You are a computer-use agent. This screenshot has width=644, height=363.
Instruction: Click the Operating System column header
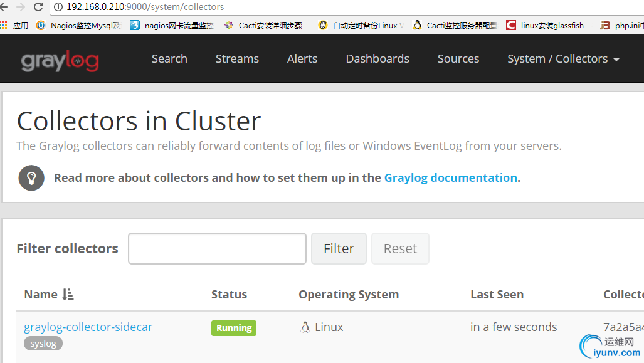point(349,295)
